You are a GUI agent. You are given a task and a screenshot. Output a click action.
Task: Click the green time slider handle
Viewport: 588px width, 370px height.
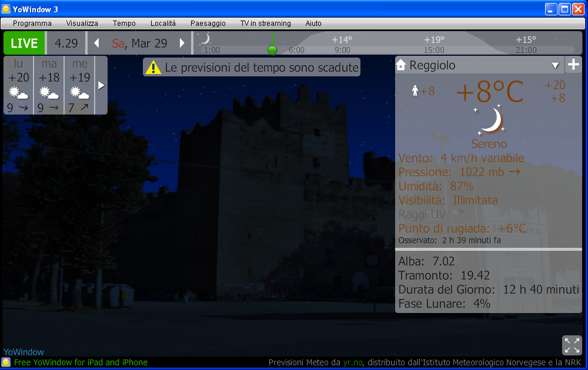coord(272,50)
